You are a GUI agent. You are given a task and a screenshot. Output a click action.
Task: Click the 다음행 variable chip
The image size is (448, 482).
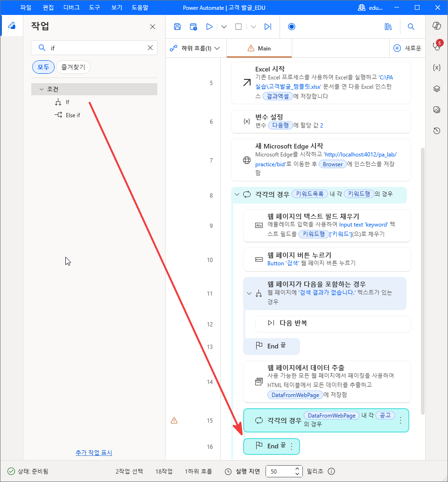(x=280, y=126)
